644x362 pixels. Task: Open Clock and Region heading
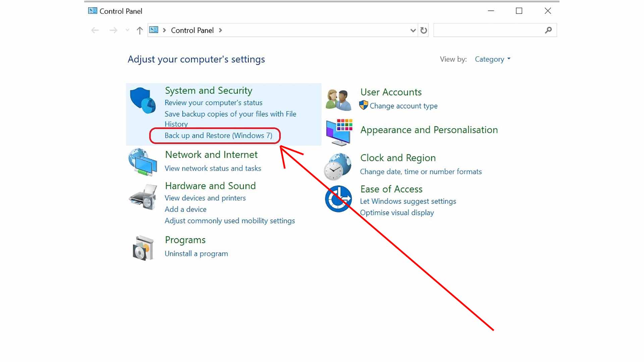(x=398, y=158)
